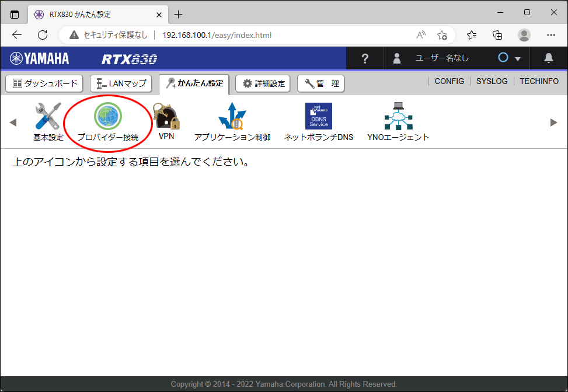The width and height of the screenshot is (568, 392).
Task: Open the browser collections icon
Action: pos(497,35)
